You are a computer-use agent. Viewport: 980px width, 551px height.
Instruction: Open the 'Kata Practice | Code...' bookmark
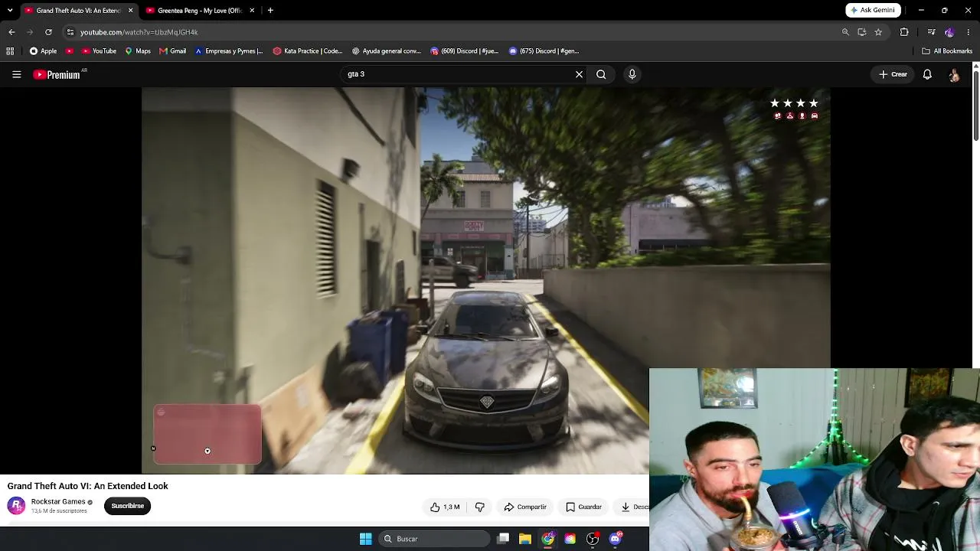tap(308, 51)
